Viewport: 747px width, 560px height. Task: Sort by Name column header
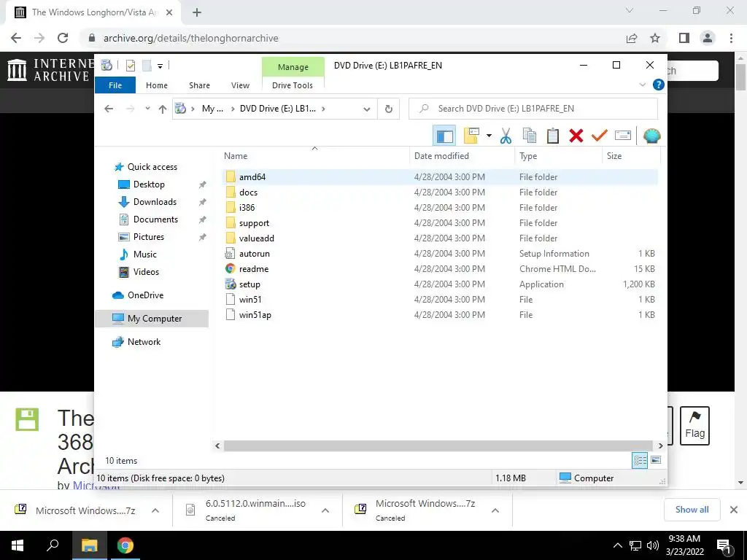click(x=314, y=156)
